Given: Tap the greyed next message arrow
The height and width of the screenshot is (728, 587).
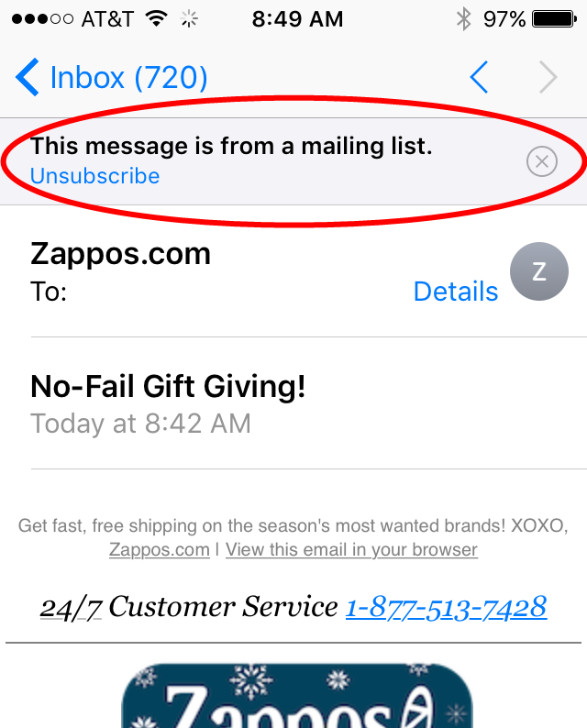Looking at the screenshot, I should pyautogui.click(x=548, y=77).
